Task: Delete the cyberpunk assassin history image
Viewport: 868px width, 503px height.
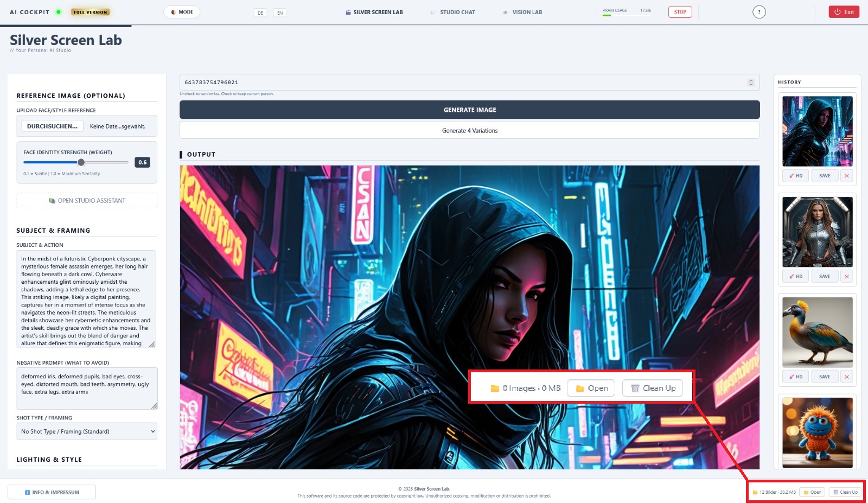Action: click(x=846, y=176)
